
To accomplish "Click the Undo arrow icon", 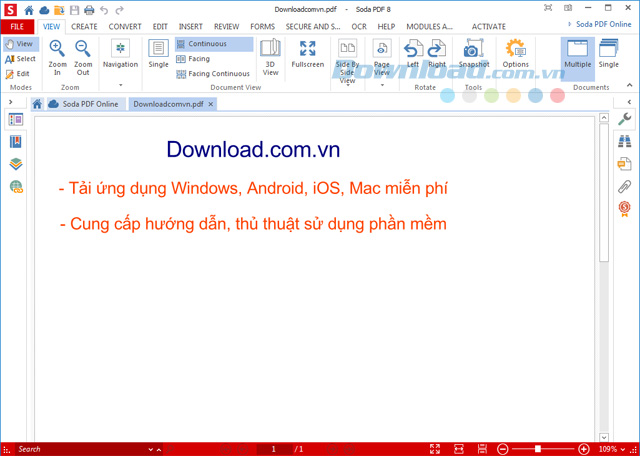I will [104, 9].
